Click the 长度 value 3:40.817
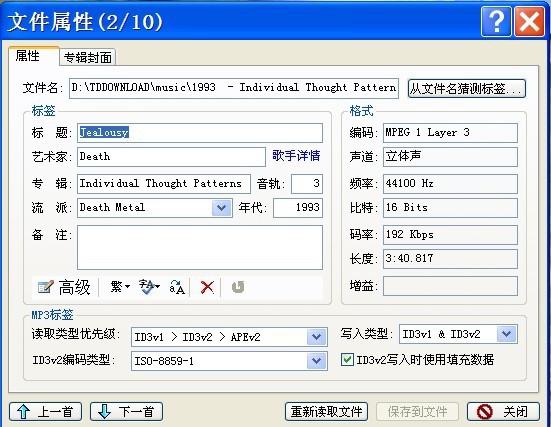This screenshot has width=551, height=427. pyautogui.click(x=450, y=259)
